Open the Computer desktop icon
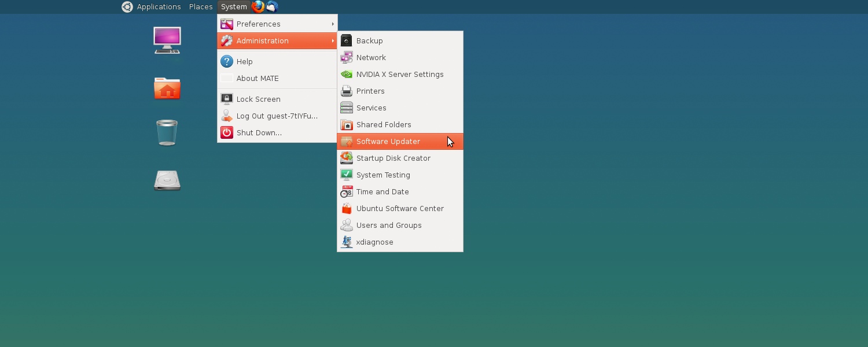The height and width of the screenshot is (347, 868). point(167,40)
